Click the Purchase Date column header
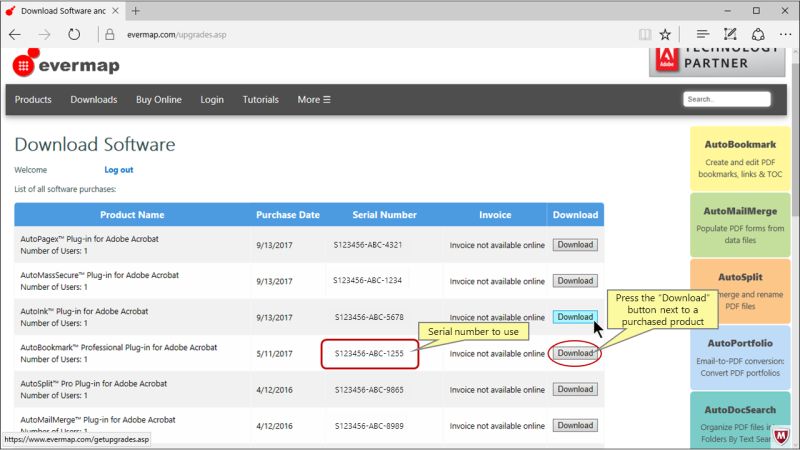Image resolution: width=800 pixels, height=450 pixels. click(288, 215)
